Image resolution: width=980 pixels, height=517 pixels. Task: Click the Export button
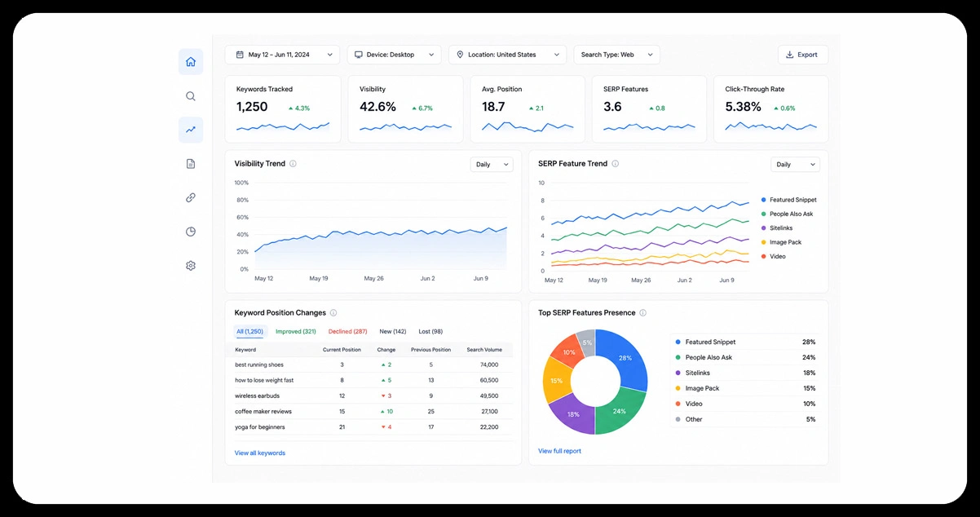point(802,55)
